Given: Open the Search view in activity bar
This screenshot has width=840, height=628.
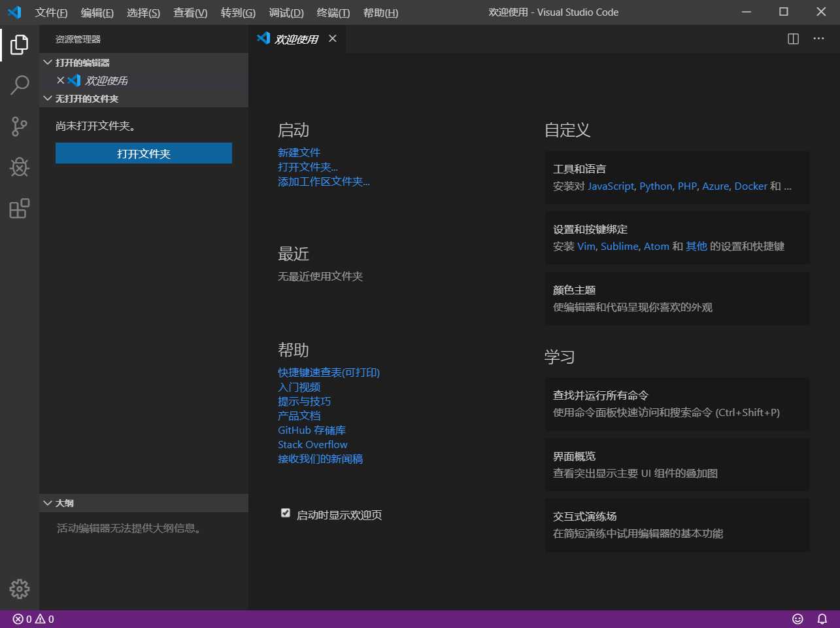Looking at the screenshot, I should 20,85.
